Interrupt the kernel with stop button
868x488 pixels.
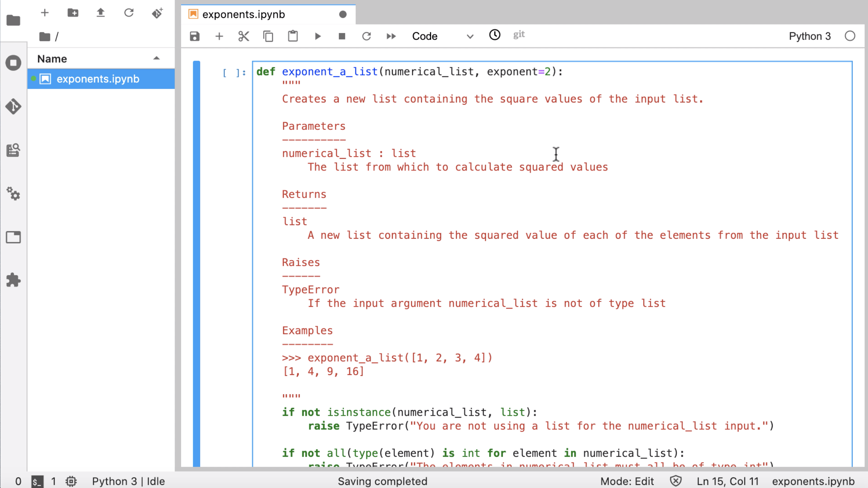342,36
